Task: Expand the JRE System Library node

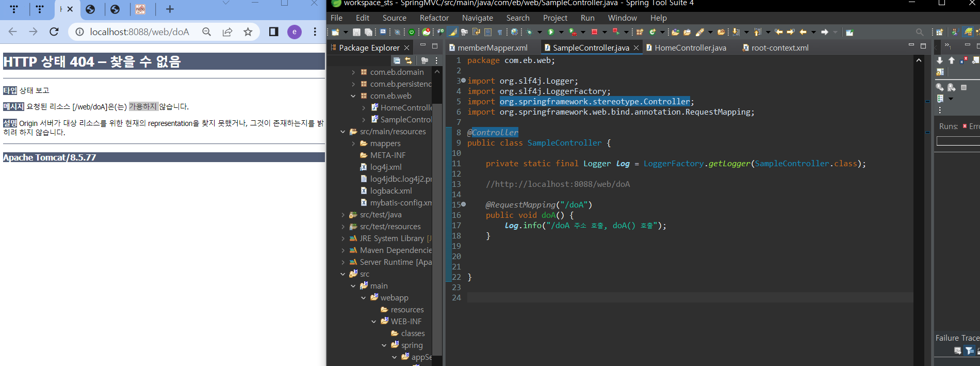Action: (343, 238)
